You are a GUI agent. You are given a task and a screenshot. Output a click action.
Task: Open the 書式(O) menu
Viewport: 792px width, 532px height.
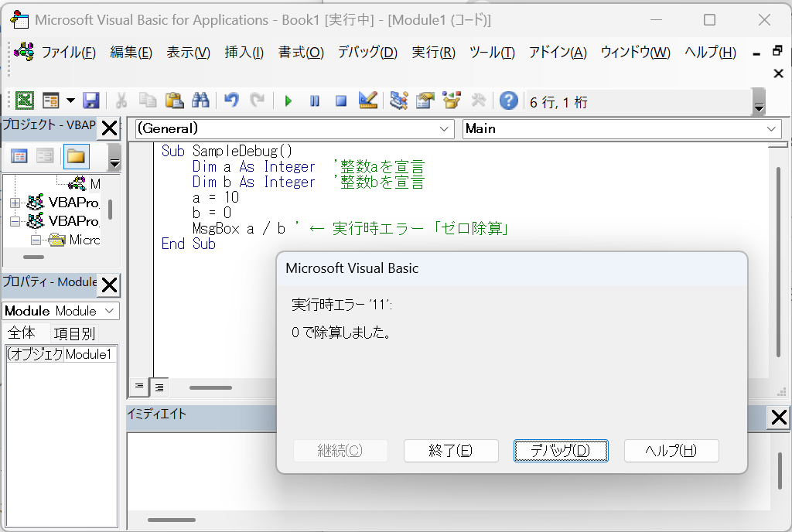301,52
